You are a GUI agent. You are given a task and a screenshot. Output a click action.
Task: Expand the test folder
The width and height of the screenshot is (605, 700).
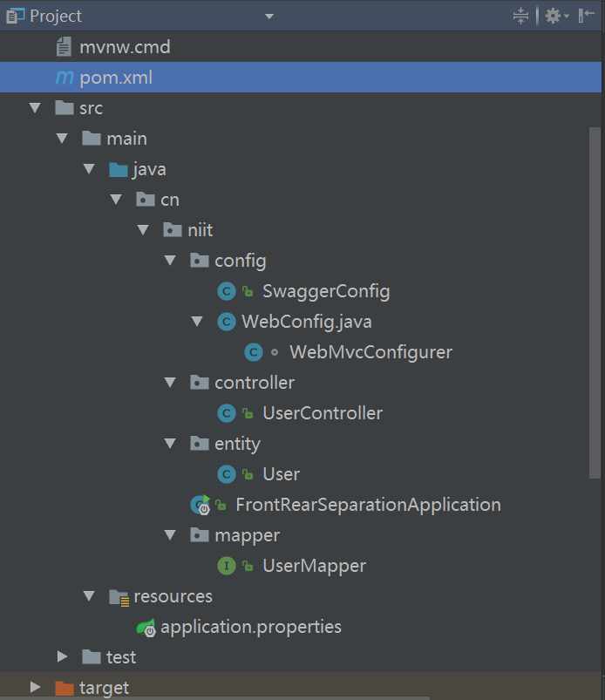click(63, 656)
